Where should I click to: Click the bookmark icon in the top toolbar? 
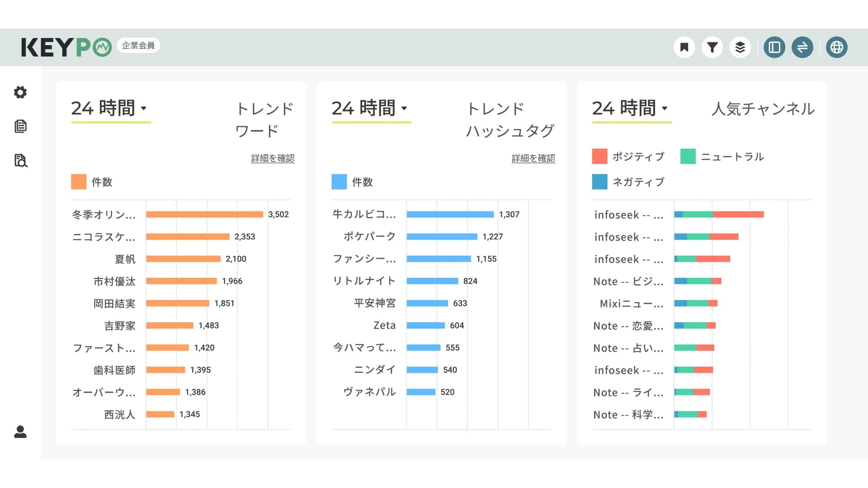[x=684, y=47]
